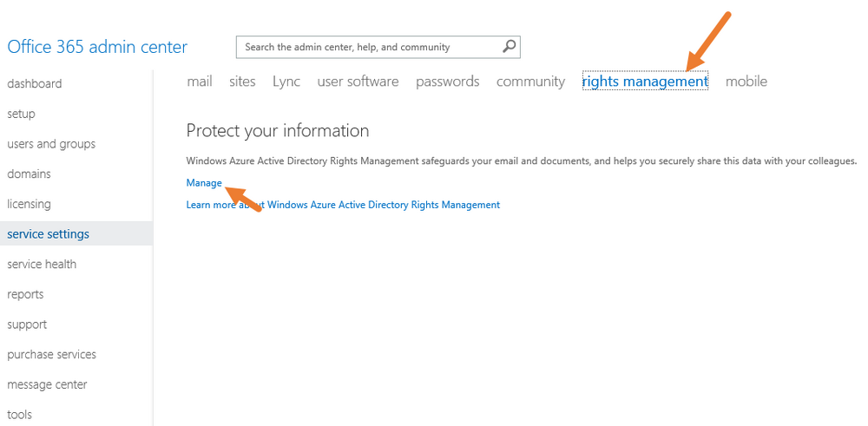Click the Rights Management description paragraph
This screenshot has height=426, width=868.
click(522, 161)
